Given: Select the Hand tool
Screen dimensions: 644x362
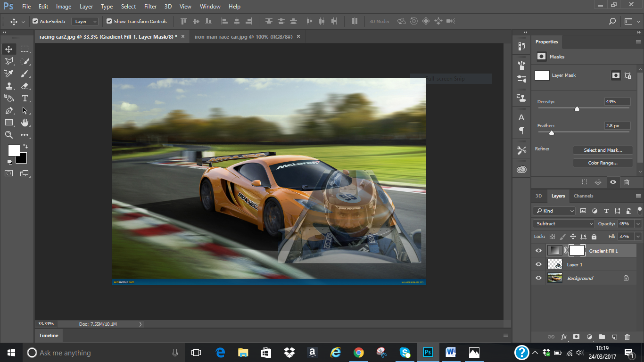Looking at the screenshot, I should (x=25, y=123).
